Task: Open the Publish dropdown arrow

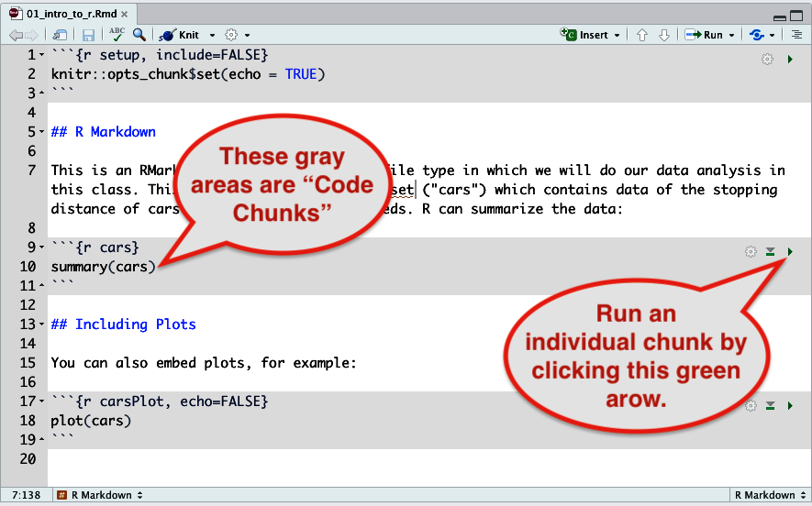Action: pyautogui.click(x=773, y=35)
